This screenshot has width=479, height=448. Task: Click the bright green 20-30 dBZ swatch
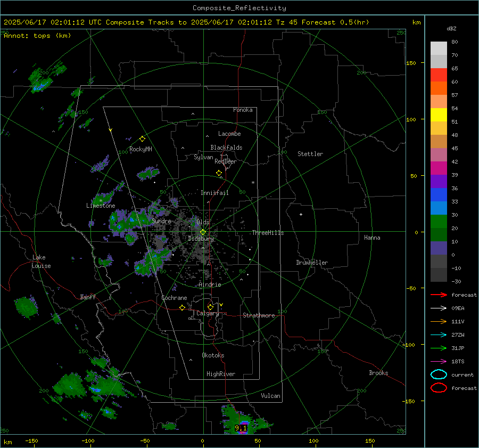tap(439, 222)
